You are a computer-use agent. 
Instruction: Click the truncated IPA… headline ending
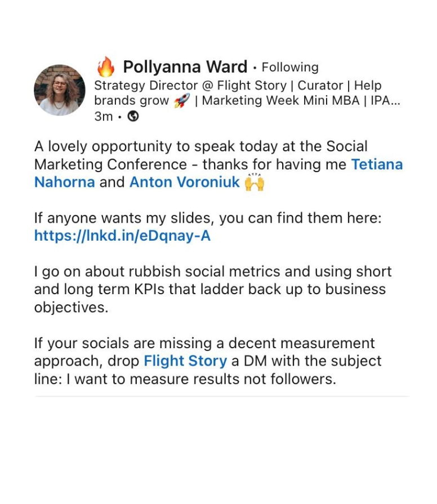[x=384, y=101]
